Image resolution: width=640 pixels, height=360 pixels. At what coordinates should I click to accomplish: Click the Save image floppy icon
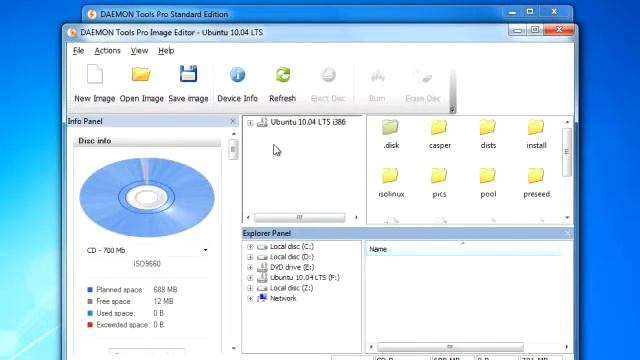(x=188, y=74)
